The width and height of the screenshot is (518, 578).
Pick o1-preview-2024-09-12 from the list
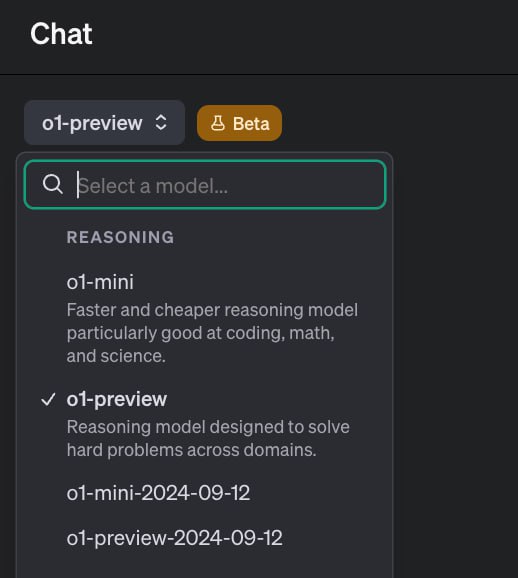click(x=205, y=538)
